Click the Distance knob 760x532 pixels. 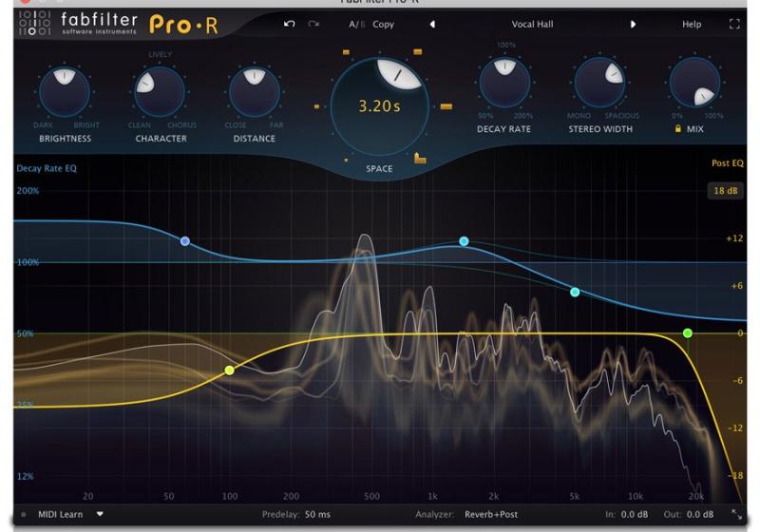click(255, 92)
